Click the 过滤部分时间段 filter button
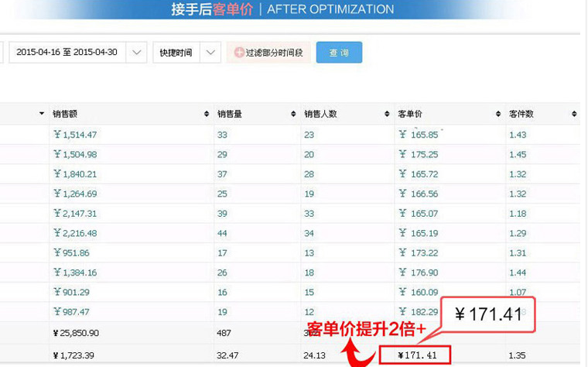Viewport: 588px width, 367px height. (x=268, y=53)
